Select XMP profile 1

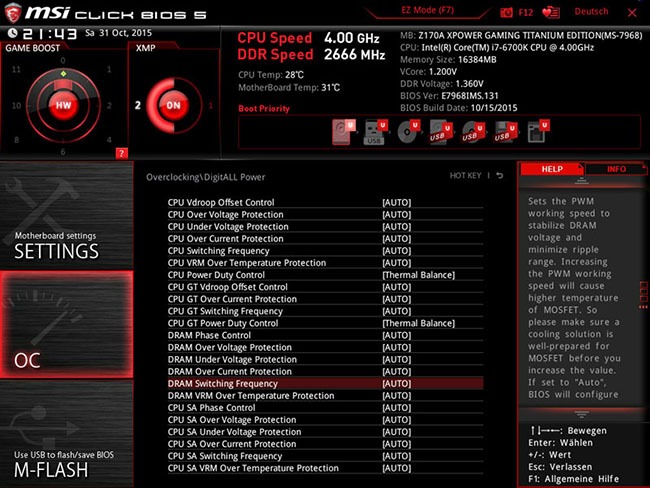(211, 105)
